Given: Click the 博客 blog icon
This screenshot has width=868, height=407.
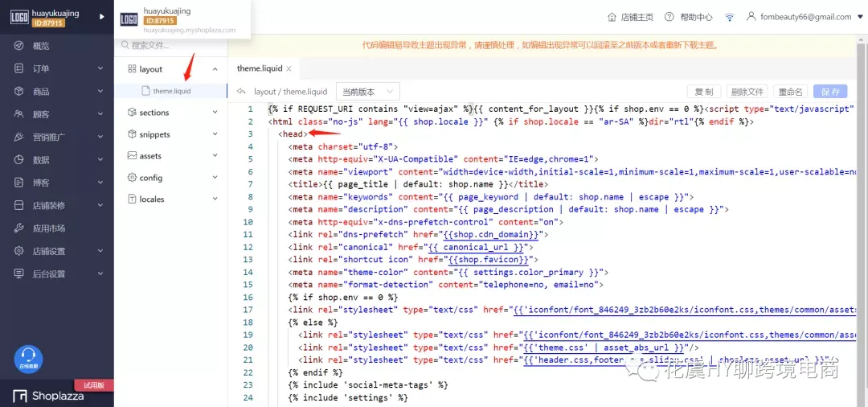Looking at the screenshot, I should [x=19, y=182].
